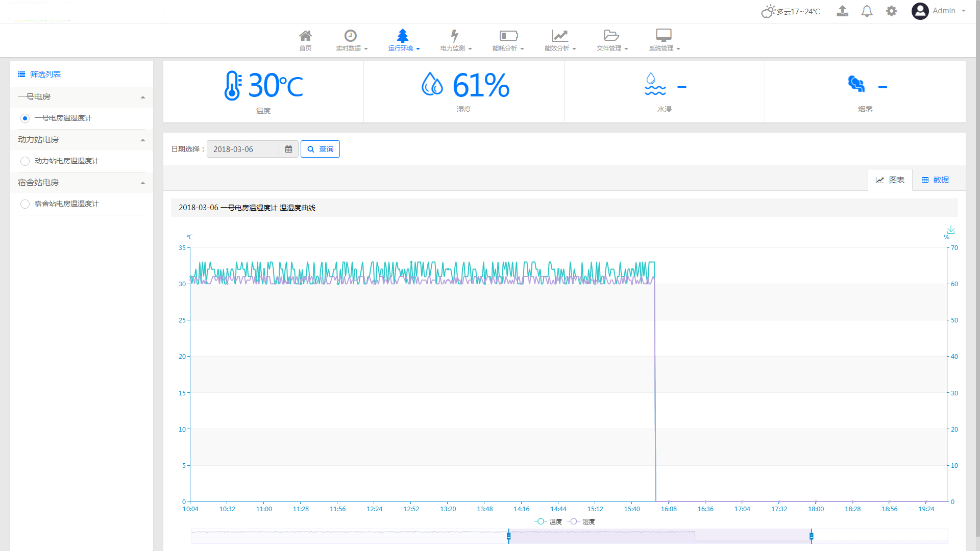Image resolution: width=980 pixels, height=551 pixels.
Task: Toggle 湿度 series in chart legend
Action: click(x=582, y=521)
